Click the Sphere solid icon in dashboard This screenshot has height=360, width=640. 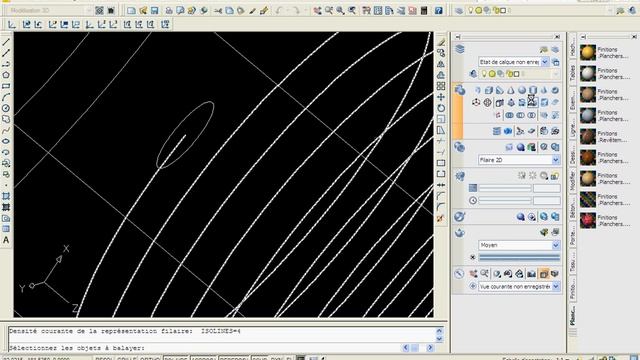pos(522,90)
